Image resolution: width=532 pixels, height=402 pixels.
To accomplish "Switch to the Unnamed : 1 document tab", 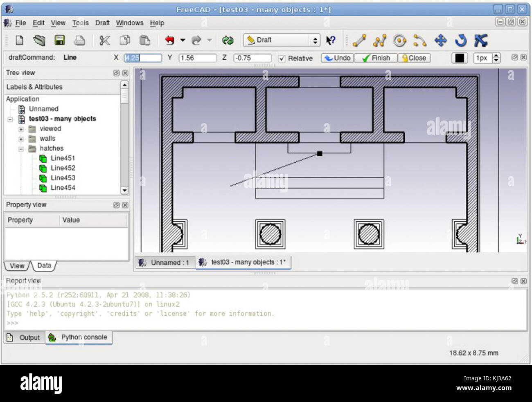I will pos(165,263).
